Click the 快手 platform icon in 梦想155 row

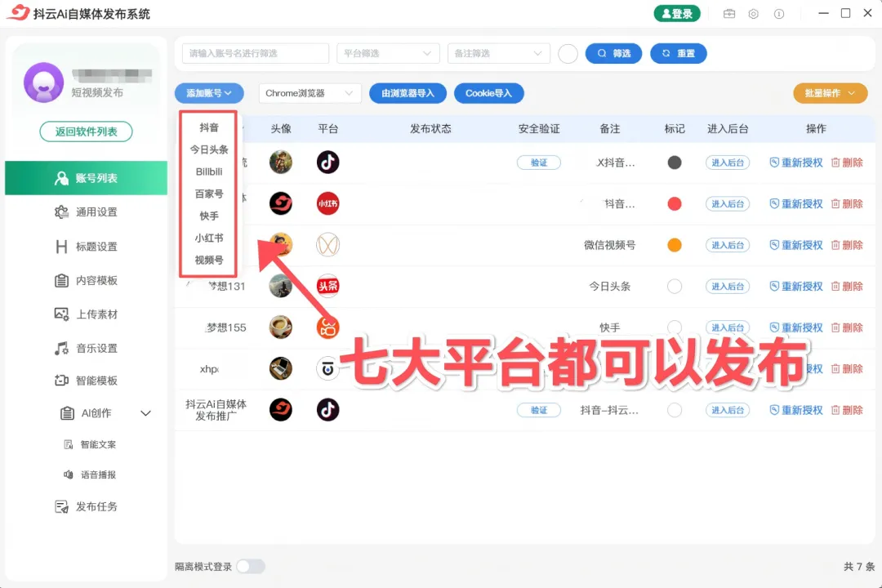[x=328, y=327]
